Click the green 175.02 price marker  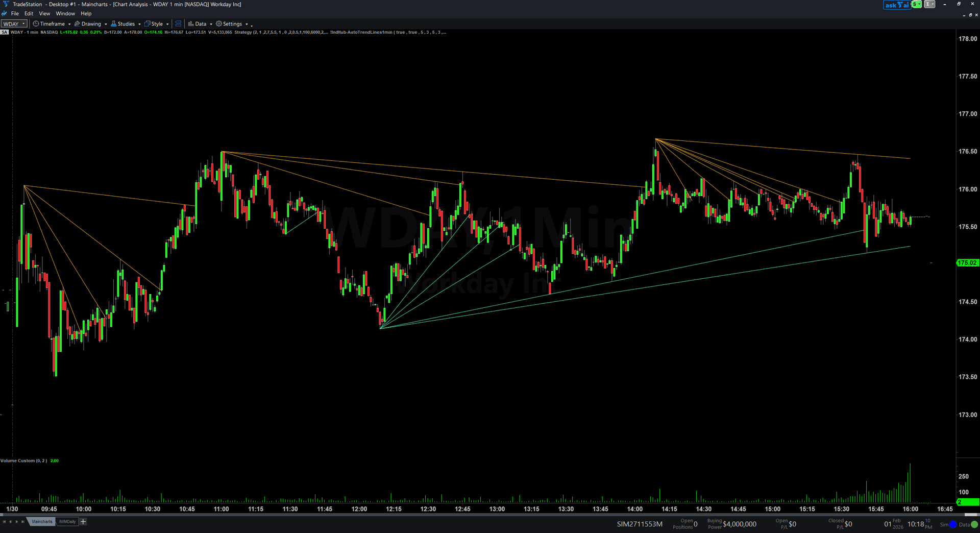967,263
